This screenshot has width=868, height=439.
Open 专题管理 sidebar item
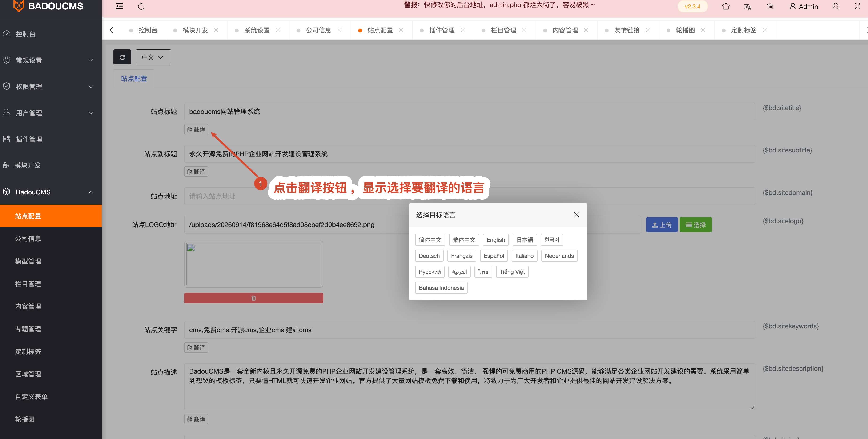[51, 329]
